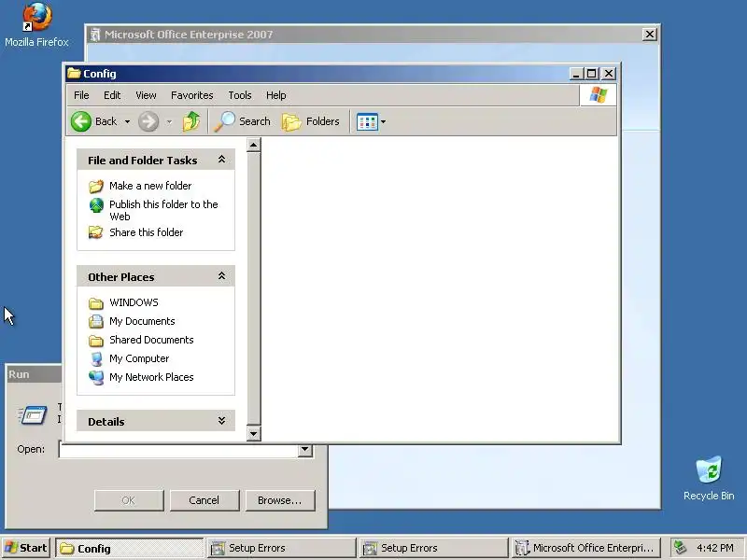Click the My Computer icon
This screenshot has height=560, width=747.
(96, 359)
